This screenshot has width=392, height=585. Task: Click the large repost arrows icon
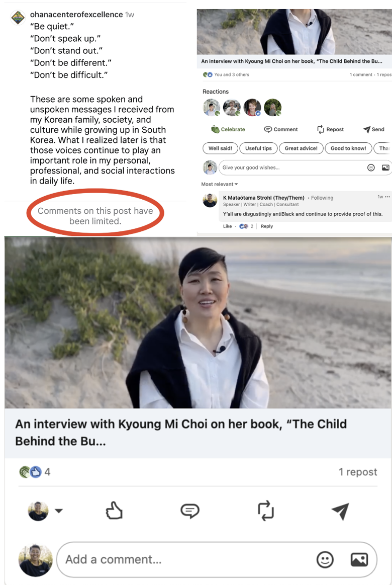pos(266,511)
